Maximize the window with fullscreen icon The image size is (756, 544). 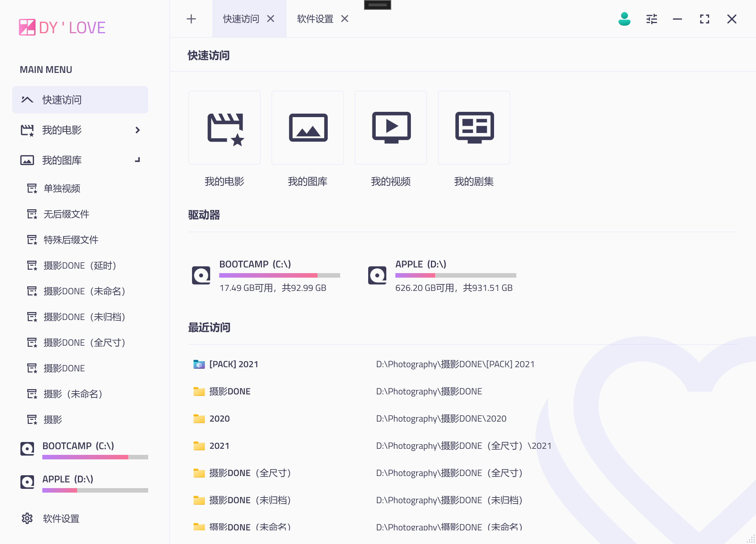point(705,19)
